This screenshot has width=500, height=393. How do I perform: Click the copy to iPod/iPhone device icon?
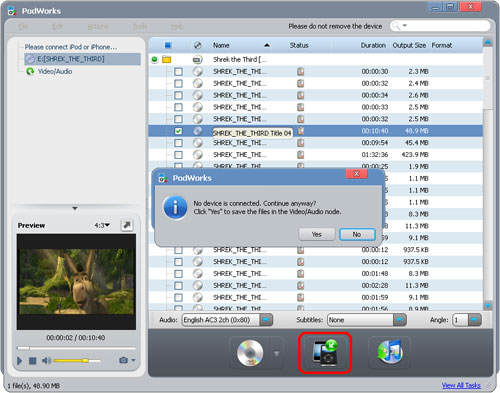point(325,353)
